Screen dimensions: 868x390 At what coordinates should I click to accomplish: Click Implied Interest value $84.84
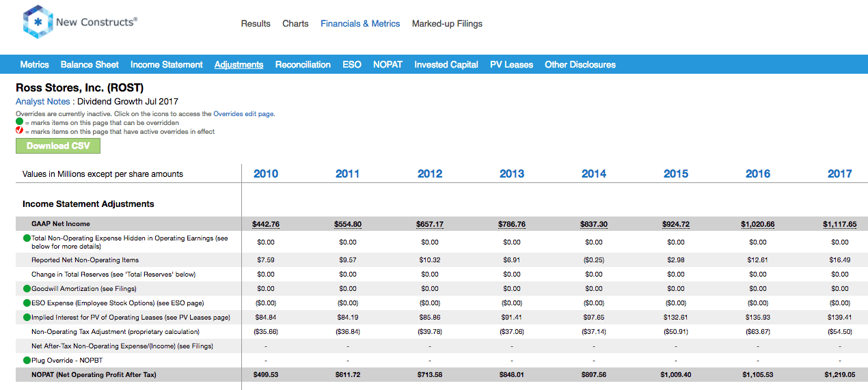tap(266, 318)
